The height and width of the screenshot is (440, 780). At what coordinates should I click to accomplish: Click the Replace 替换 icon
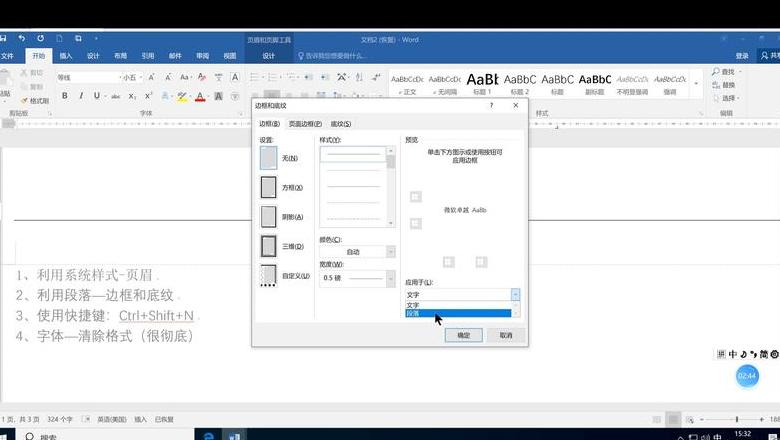pyautogui.click(x=716, y=85)
